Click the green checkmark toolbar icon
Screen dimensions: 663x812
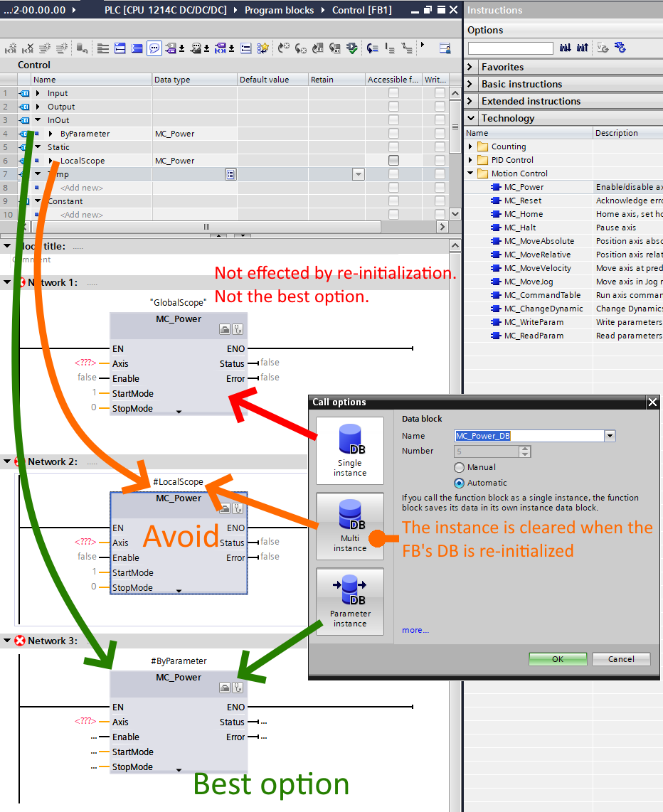pyautogui.click(x=352, y=48)
